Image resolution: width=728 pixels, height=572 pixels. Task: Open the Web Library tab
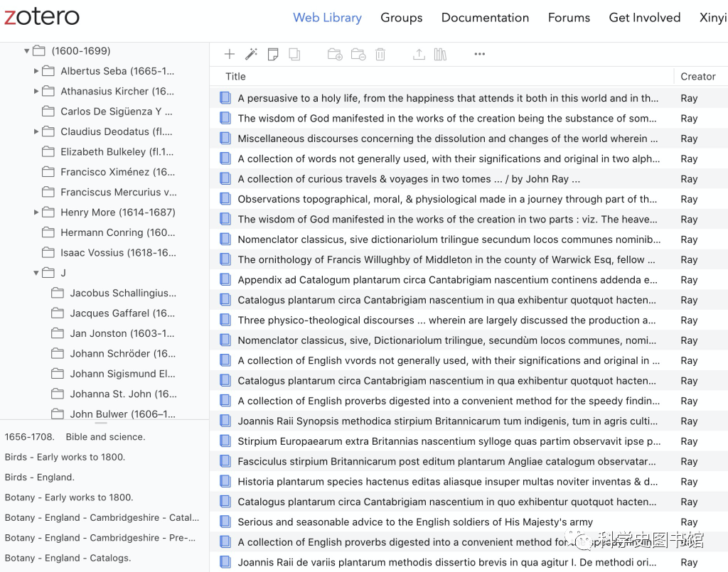click(327, 18)
